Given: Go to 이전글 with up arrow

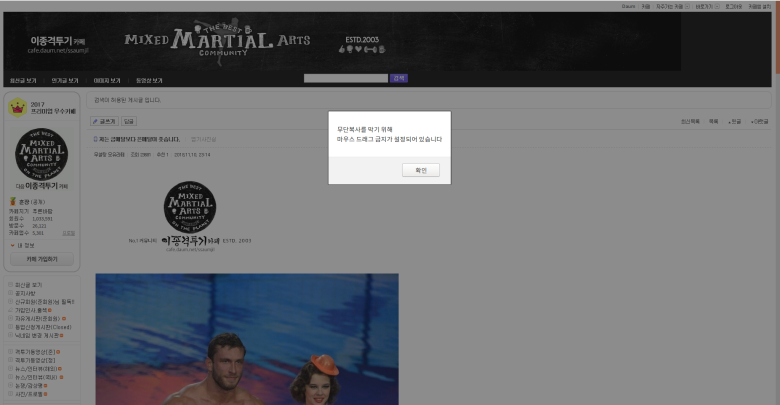Looking at the screenshot, I should pyautogui.click(x=734, y=121).
